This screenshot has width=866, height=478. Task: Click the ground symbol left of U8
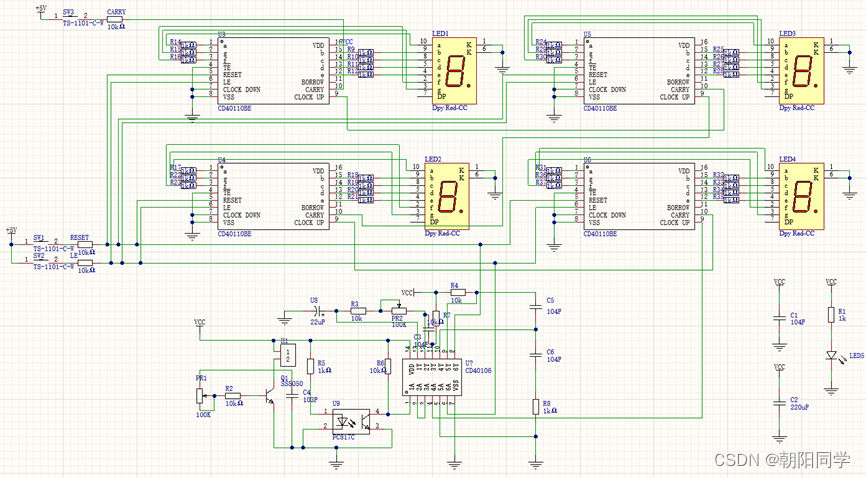[284, 319]
